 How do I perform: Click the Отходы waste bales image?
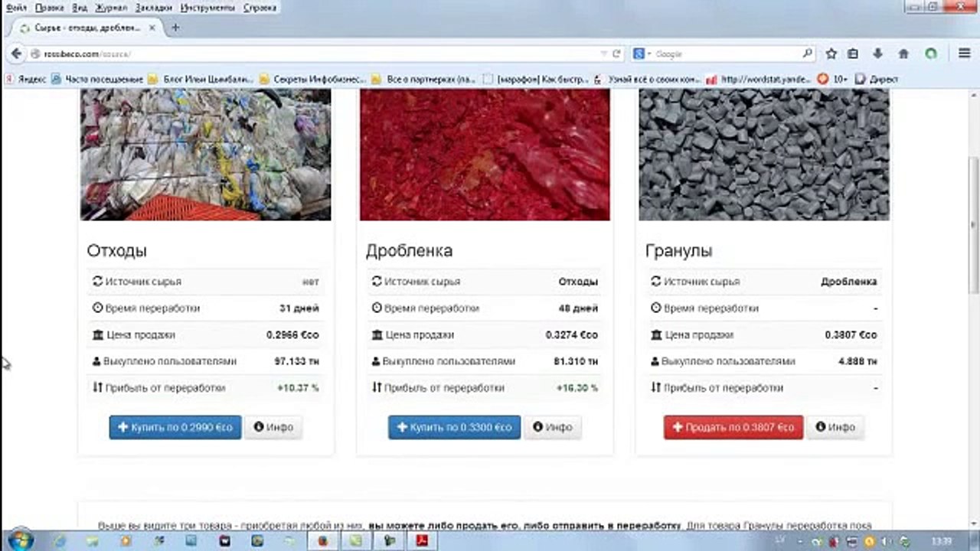206,155
